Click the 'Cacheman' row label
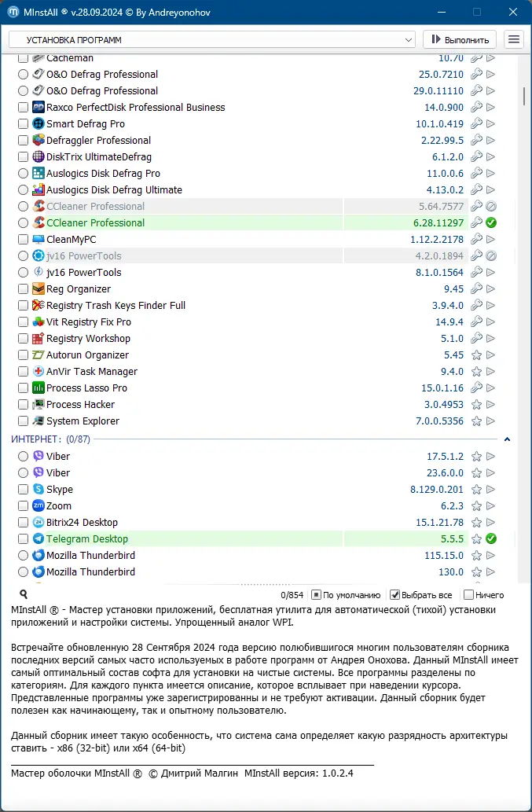Screen dimensions: 532x812 pos(70,58)
